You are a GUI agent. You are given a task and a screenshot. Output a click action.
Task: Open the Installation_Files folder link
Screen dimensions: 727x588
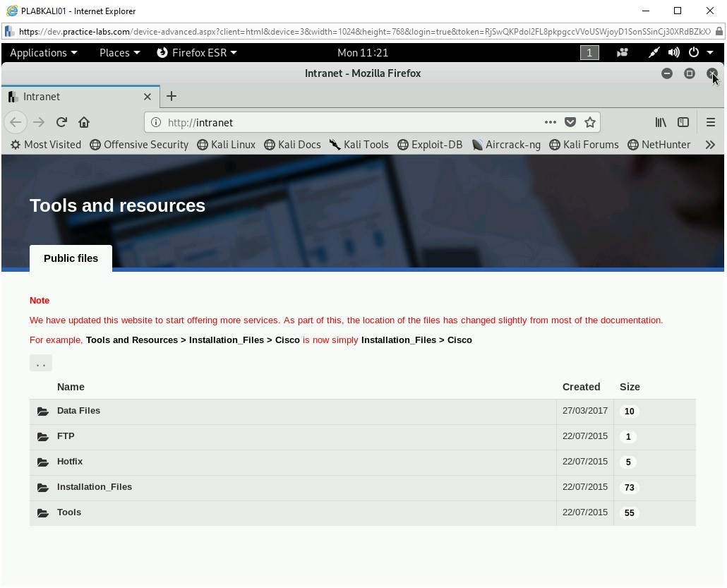coord(95,487)
